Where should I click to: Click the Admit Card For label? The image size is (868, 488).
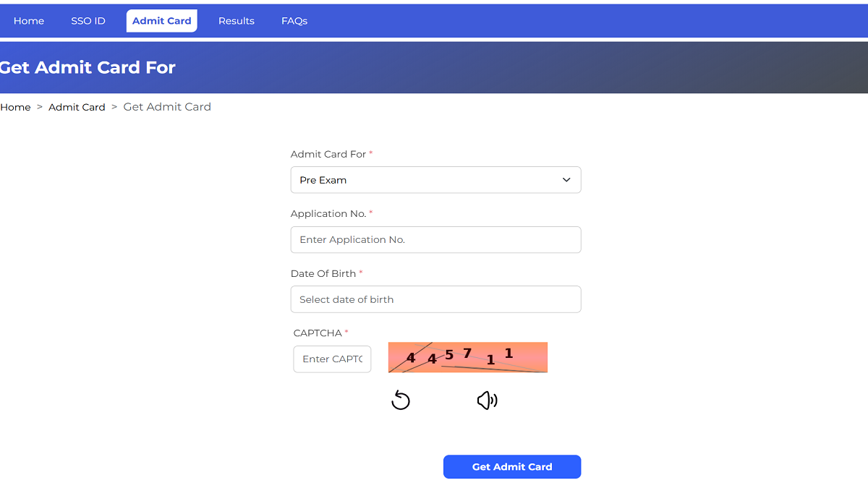click(331, 154)
